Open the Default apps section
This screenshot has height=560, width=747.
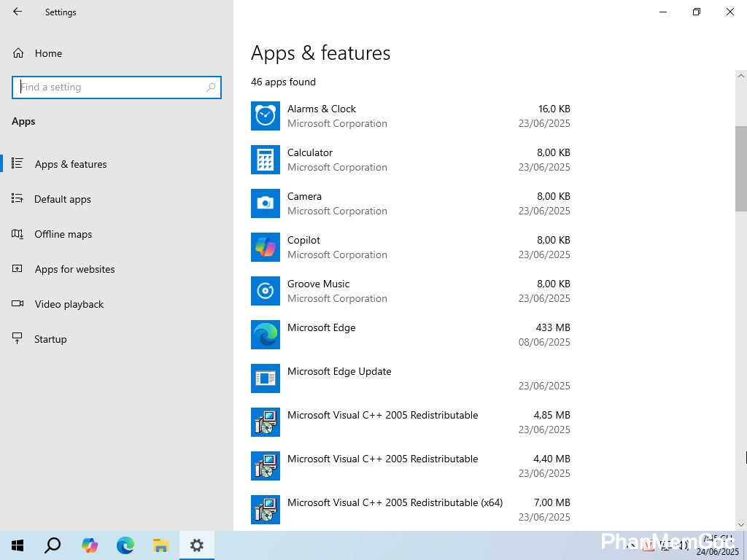click(63, 199)
